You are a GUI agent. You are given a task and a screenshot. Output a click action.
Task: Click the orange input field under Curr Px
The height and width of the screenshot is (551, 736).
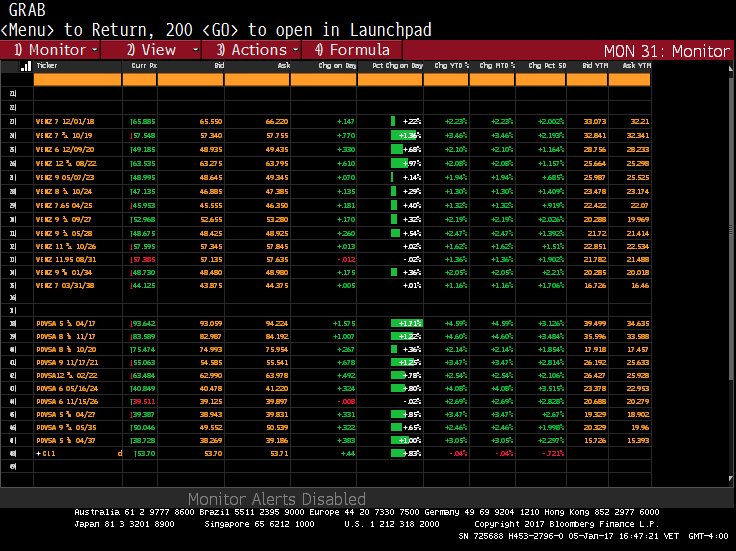(139, 80)
